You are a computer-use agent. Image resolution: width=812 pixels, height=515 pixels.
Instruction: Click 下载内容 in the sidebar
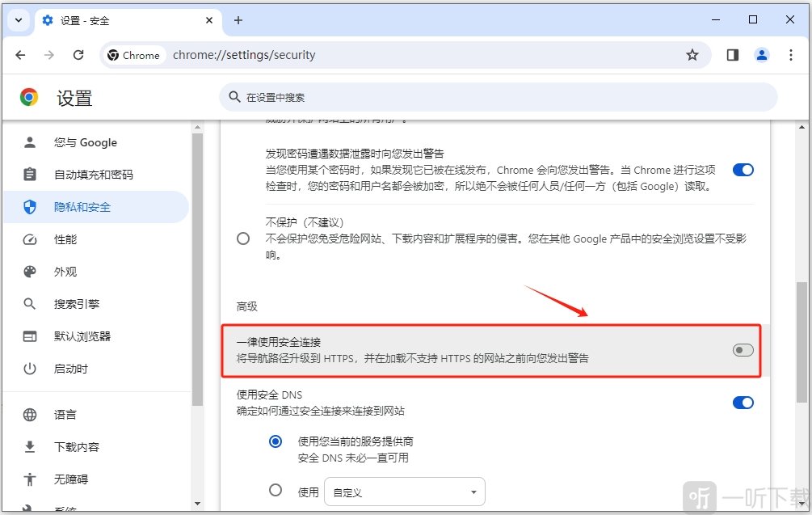pyautogui.click(x=28, y=446)
